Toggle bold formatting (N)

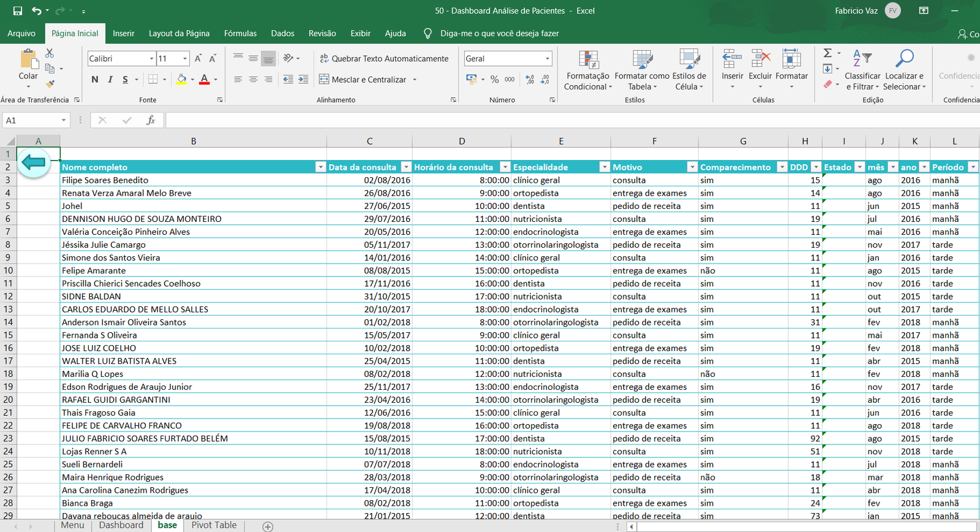[x=95, y=79]
